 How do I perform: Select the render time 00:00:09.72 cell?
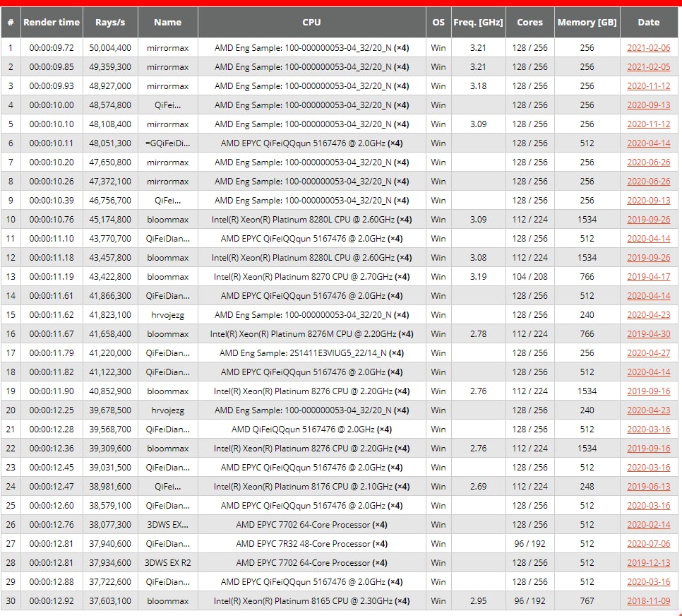click(52, 48)
